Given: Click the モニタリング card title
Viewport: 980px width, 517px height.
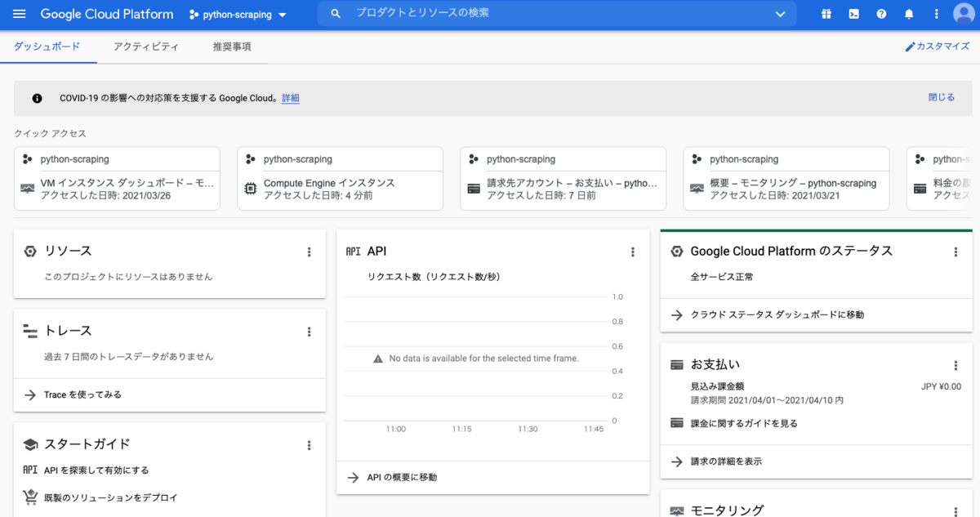Looking at the screenshot, I should coord(728,510).
